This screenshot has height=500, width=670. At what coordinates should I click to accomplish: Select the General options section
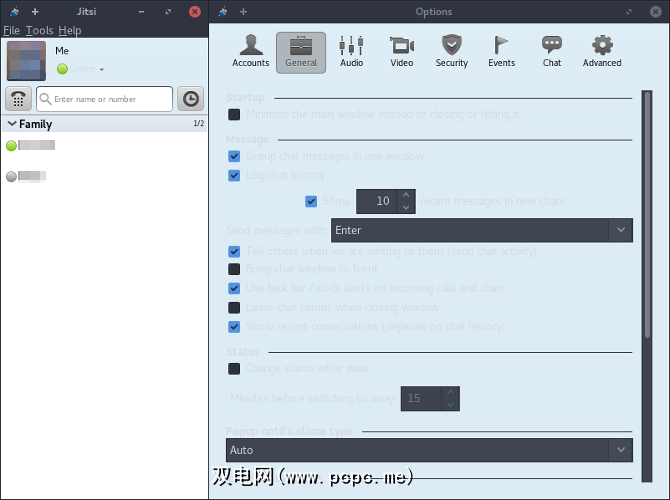(x=301, y=53)
